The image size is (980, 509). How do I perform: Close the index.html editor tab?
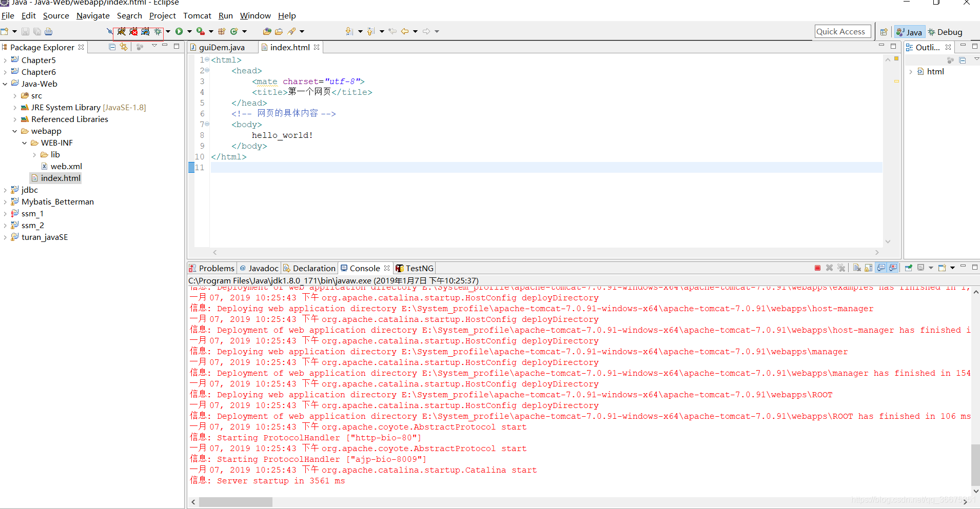point(317,47)
